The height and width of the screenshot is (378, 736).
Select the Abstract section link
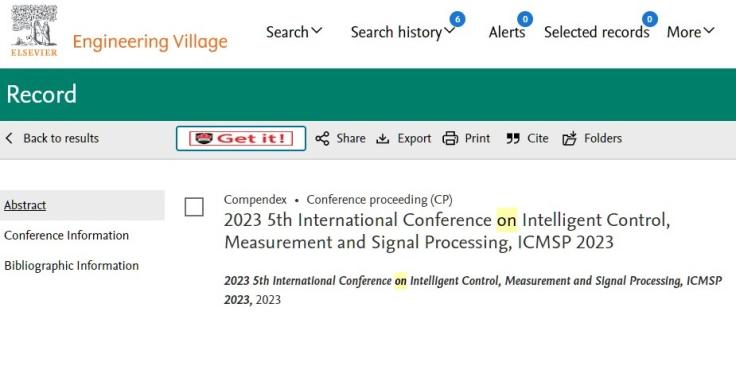25,205
